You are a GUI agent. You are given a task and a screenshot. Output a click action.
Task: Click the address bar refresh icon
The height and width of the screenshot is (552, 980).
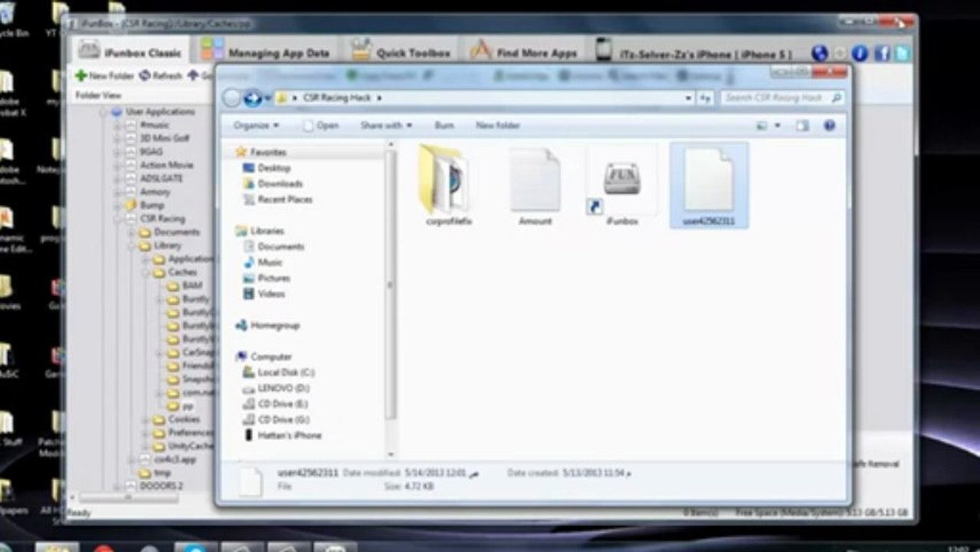(705, 98)
